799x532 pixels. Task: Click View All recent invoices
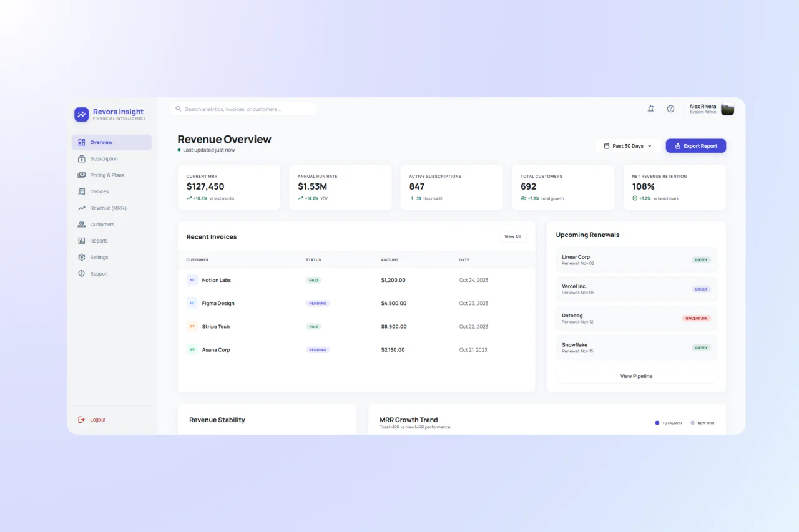512,236
